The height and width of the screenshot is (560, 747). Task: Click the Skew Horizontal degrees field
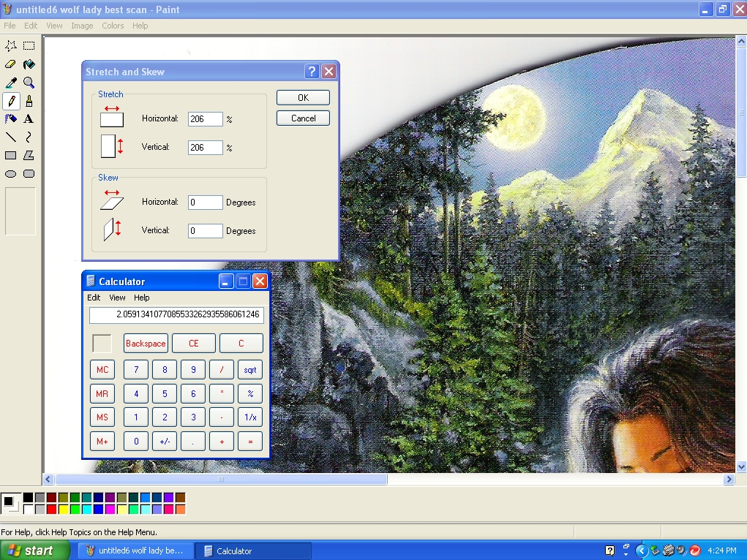(x=206, y=203)
